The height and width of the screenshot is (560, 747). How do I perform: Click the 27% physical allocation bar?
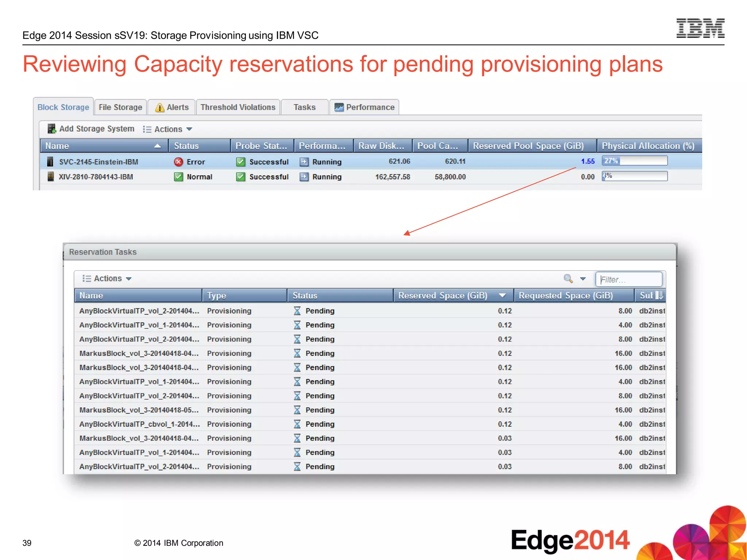(x=635, y=161)
